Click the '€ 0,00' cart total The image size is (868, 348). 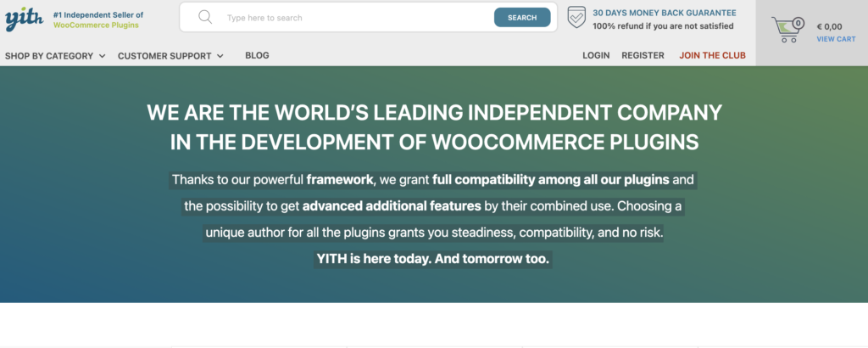(x=829, y=26)
